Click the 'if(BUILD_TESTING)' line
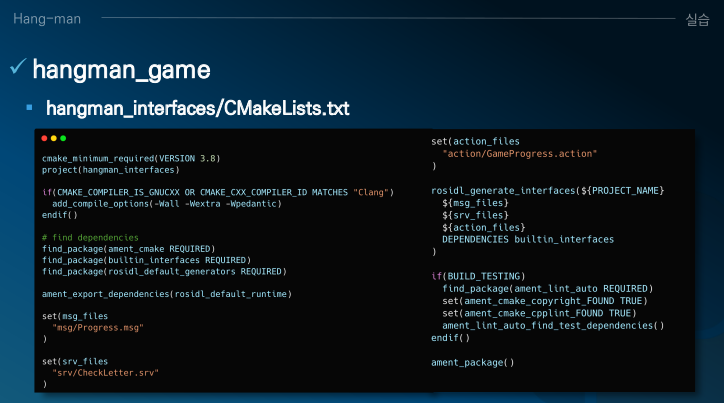Screen dimensions: 724x403 (x=478, y=277)
